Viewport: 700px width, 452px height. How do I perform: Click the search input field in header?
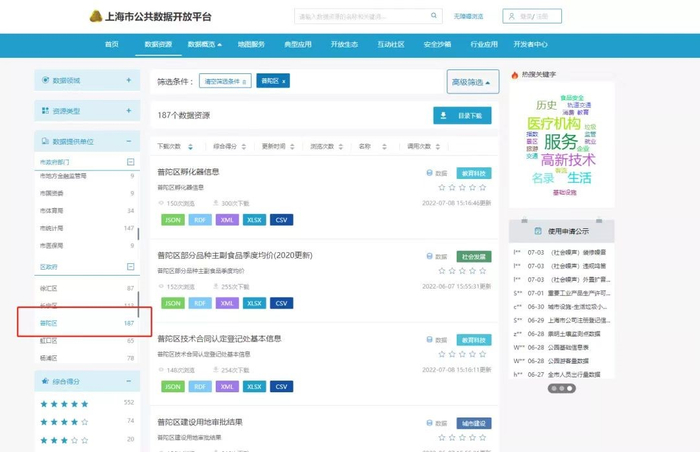(368, 16)
